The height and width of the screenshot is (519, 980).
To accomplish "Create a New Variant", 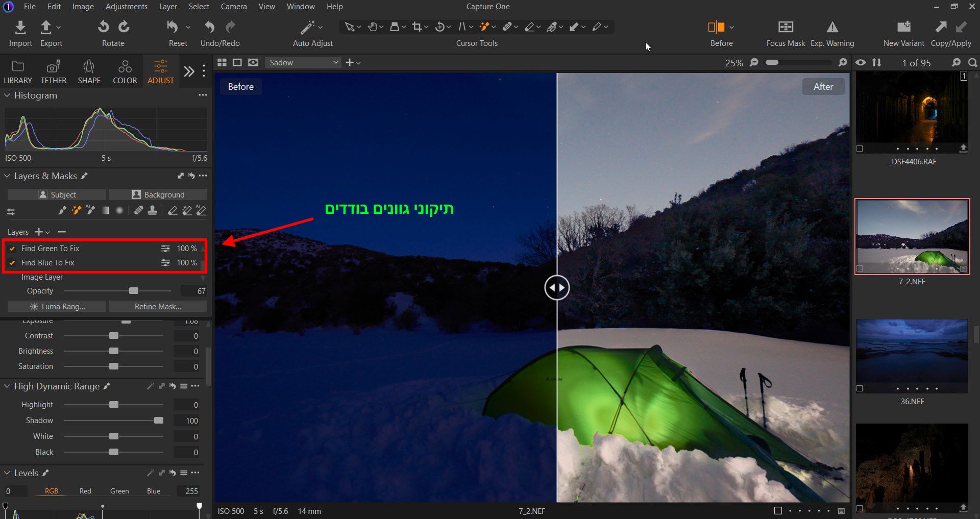I will click(x=903, y=27).
